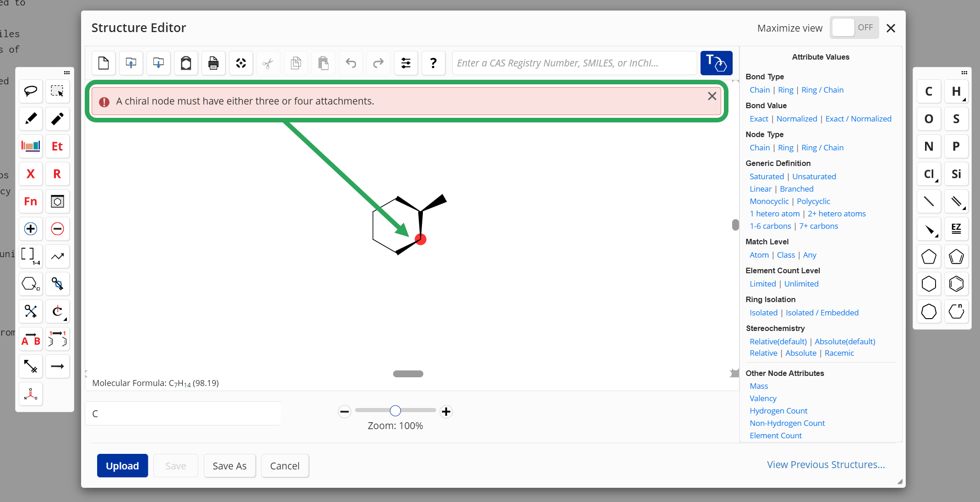The width and height of the screenshot is (980, 502).
Task: Decrease zoom with the minus button
Action: pos(345,412)
